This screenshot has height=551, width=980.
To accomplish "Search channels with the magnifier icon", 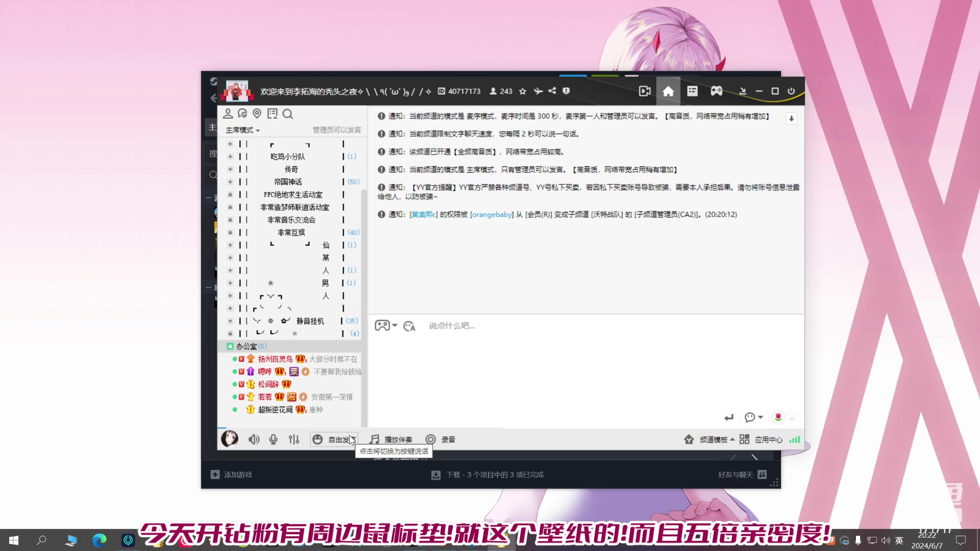I will point(288,114).
